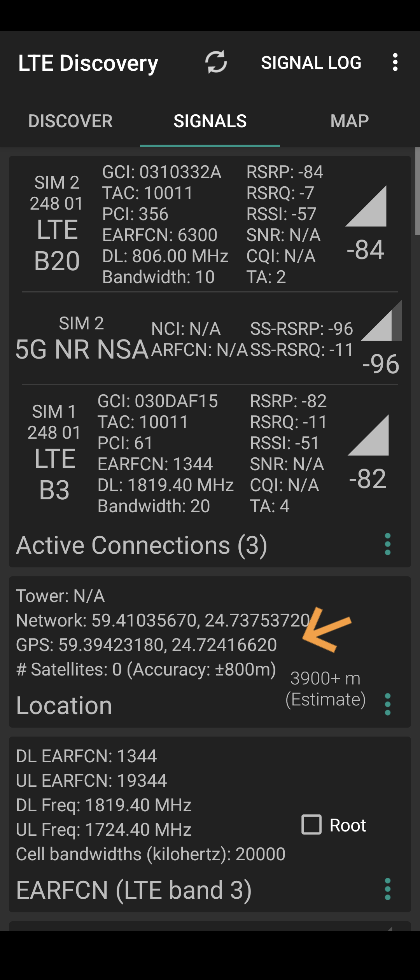Screen dimensions: 420x980
Task: Tap the 5G NR NSA signal strength icon
Action: click(381, 321)
